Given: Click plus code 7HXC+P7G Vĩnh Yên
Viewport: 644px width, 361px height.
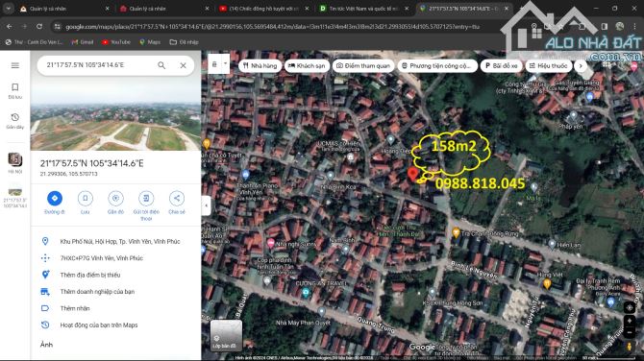Looking at the screenshot, I should click(x=115, y=258).
